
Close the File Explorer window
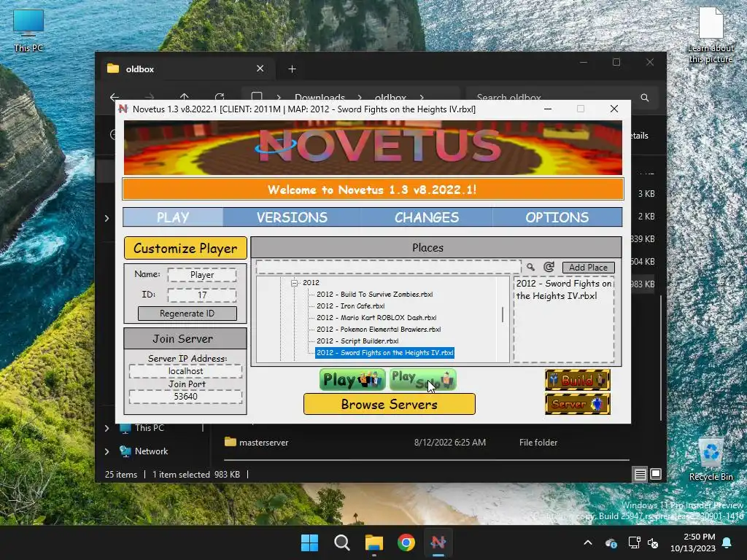click(x=650, y=63)
